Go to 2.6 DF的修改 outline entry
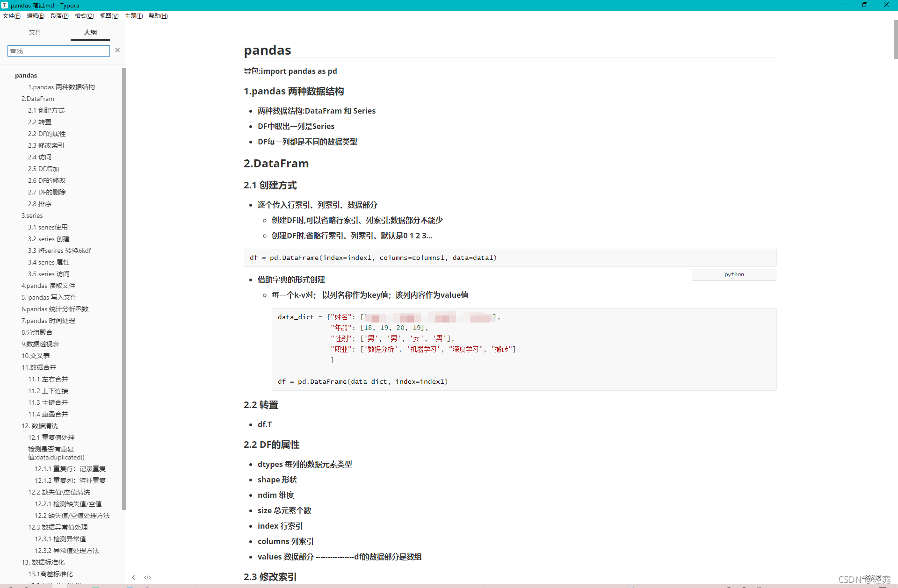 pos(47,180)
